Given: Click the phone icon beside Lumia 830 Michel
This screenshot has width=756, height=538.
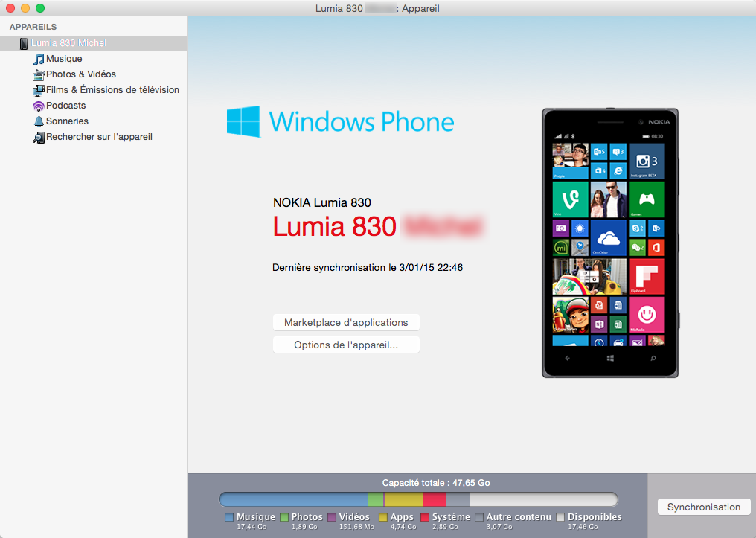Looking at the screenshot, I should click(x=24, y=43).
